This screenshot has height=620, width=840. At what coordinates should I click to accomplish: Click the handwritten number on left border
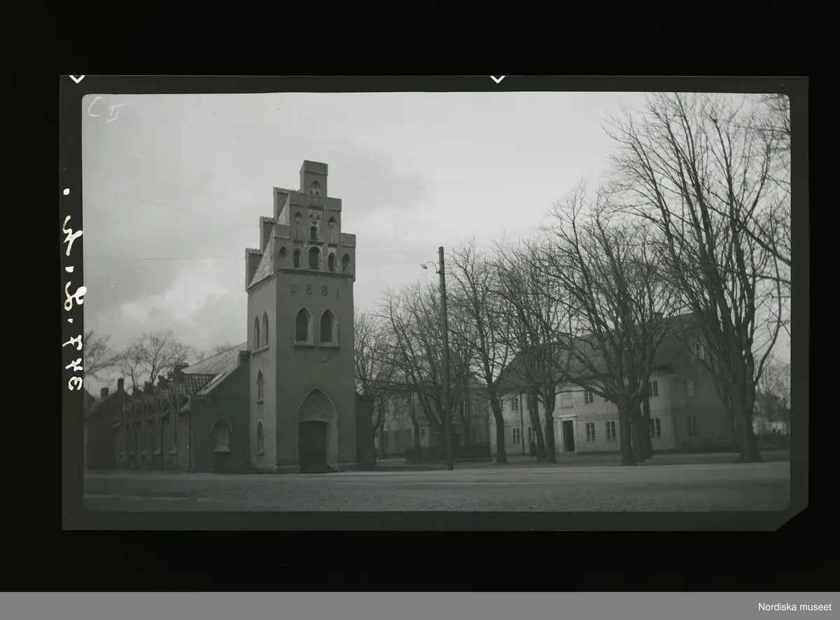(73, 301)
